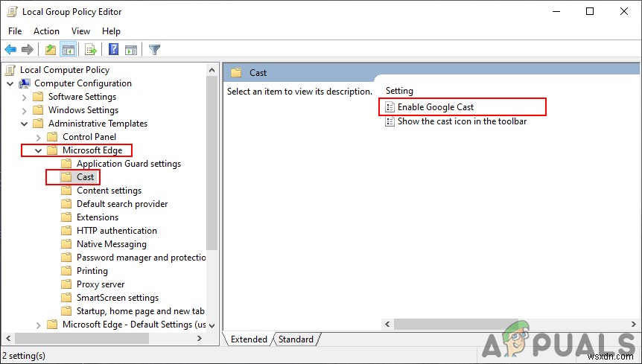Click the settings pane horizontal scrollbar thumb
Viewport: 642px width, 364px height.
click(x=456, y=324)
